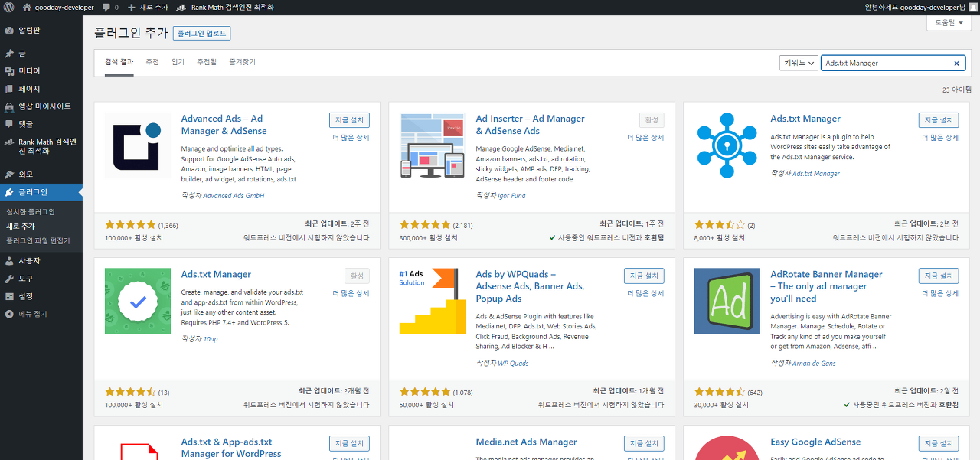The height and width of the screenshot is (460, 980).
Task: Open the 키워드 search type dropdown
Action: click(x=798, y=64)
